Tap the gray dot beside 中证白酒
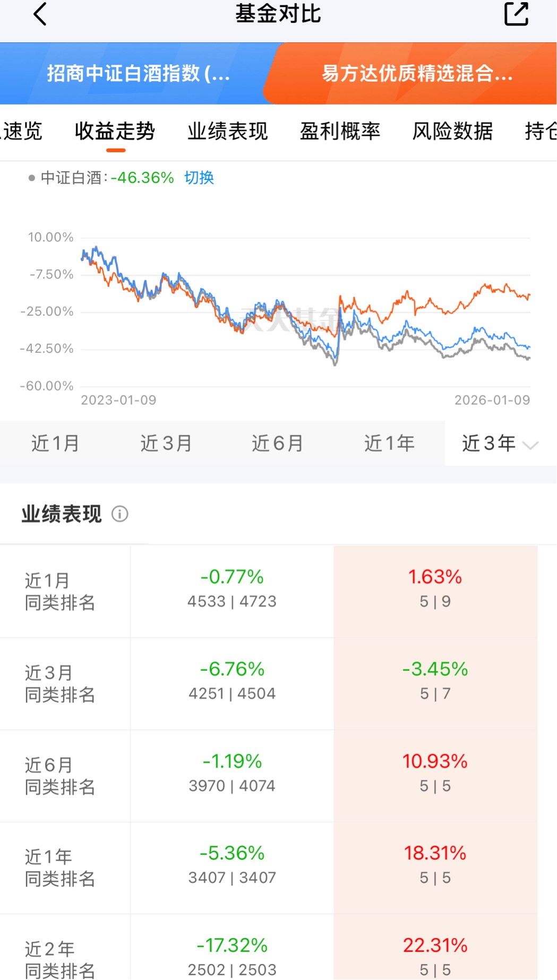Image resolution: width=557 pixels, height=980 pixels. coord(32,178)
